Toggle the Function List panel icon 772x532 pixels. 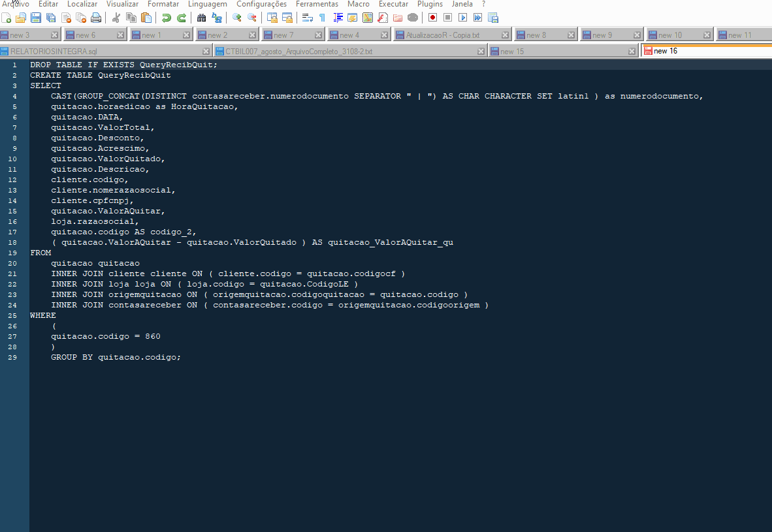coord(383,18)
